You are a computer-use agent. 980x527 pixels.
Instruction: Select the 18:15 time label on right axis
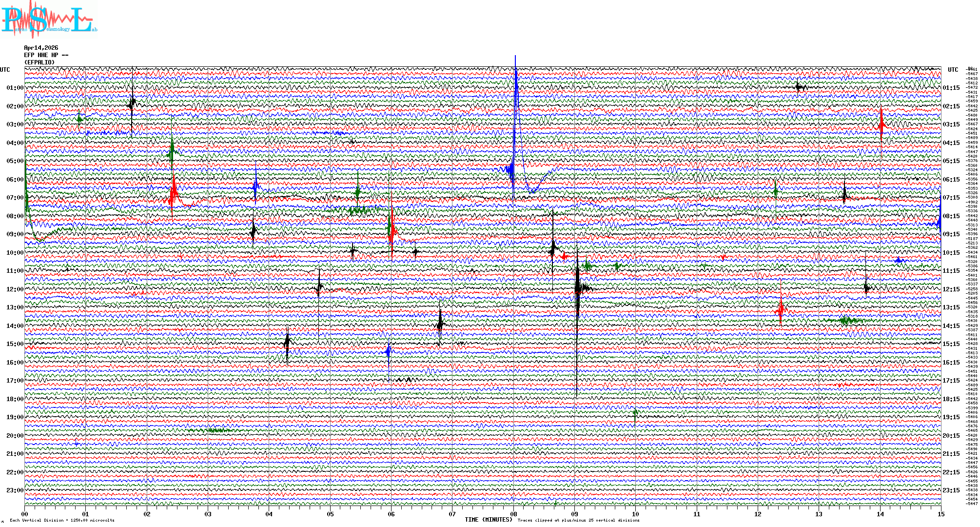(x=951, y=399)
